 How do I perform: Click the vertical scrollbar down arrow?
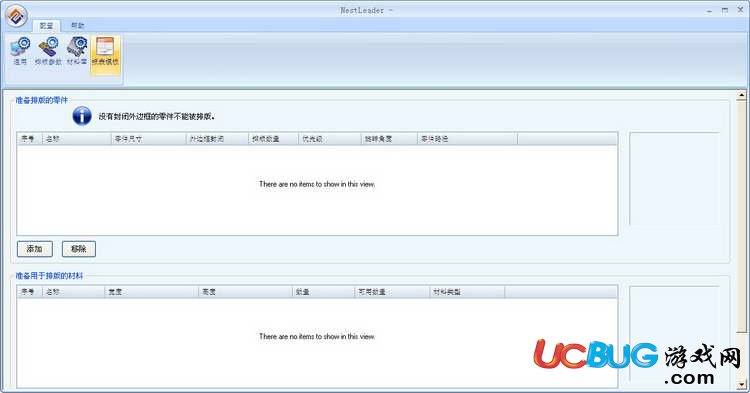point(741,384)
